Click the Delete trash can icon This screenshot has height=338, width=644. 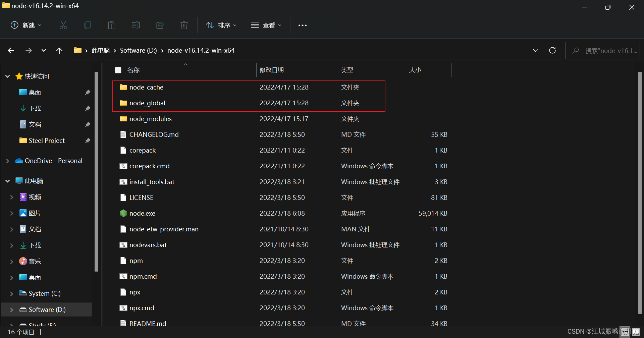point(184,25)
